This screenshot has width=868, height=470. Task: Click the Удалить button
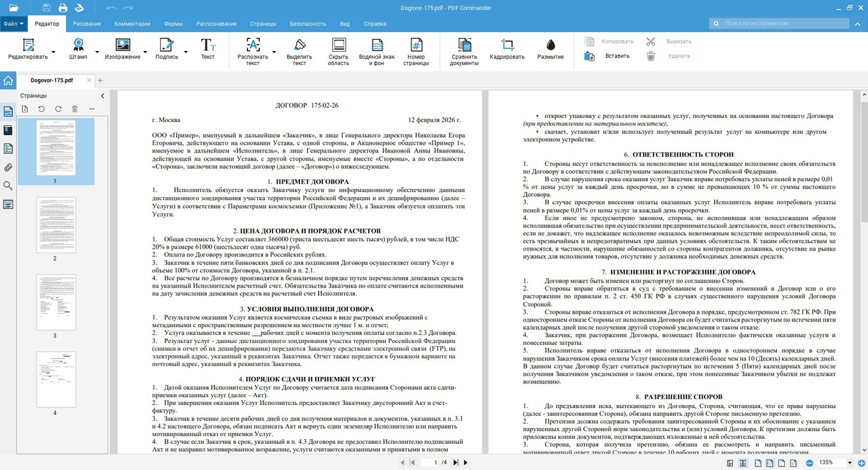click(668, 56)
